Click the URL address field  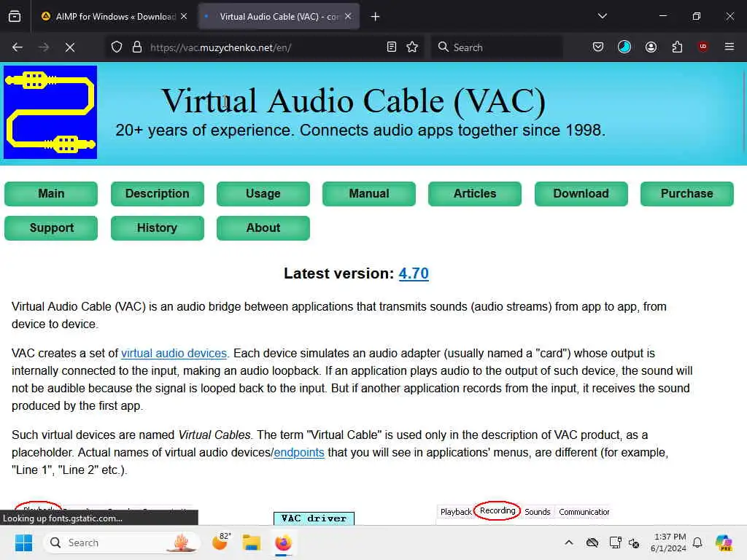point(264,47)
